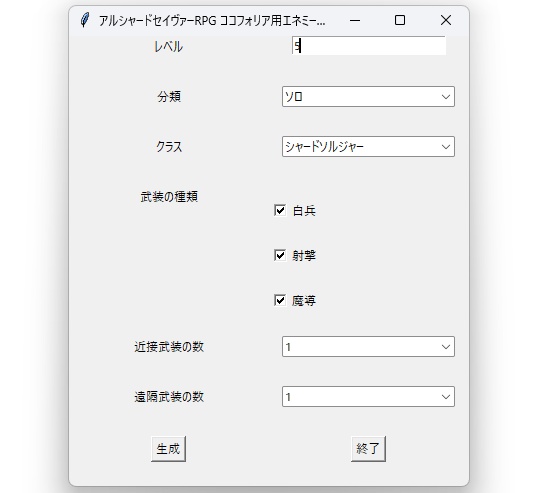Click the 魔導 label text
Screen dimensions: 537x493
point(304,301)
